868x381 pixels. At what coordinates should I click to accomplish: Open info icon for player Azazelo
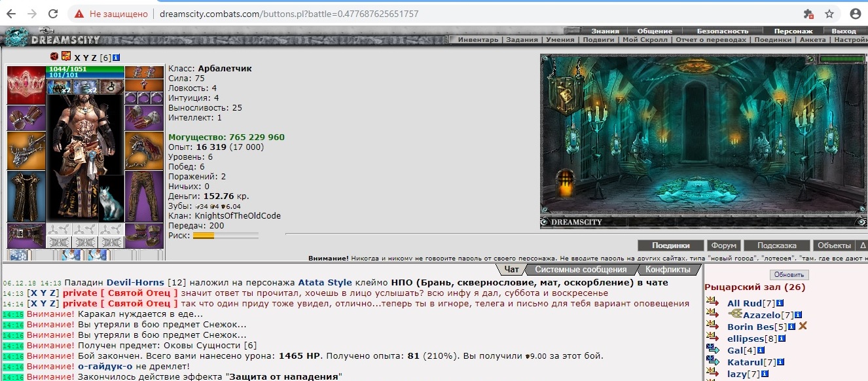(798, 316)
